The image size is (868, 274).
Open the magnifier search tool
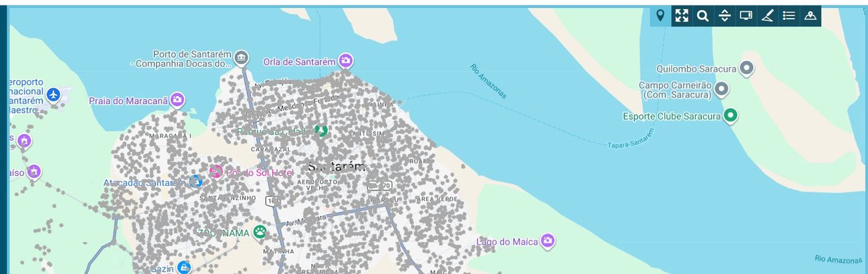703,16
